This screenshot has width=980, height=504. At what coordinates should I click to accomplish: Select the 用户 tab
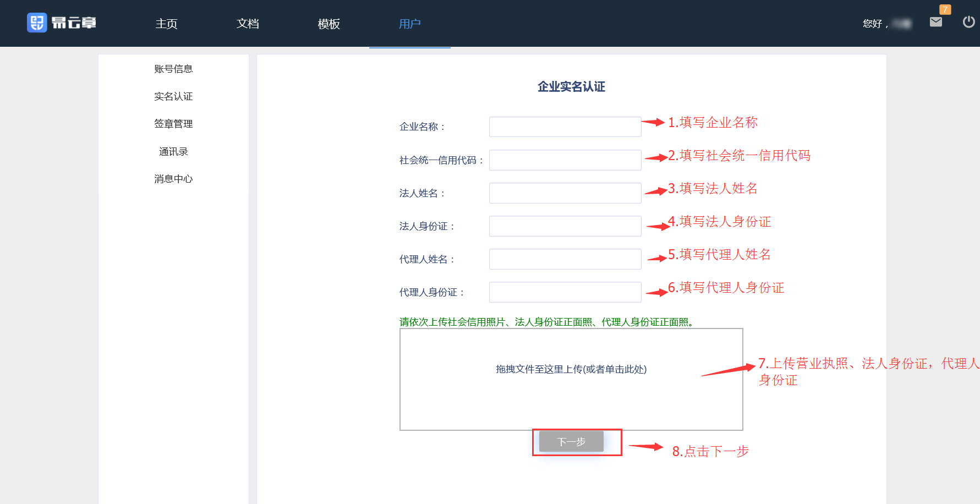tap(409, 24)
